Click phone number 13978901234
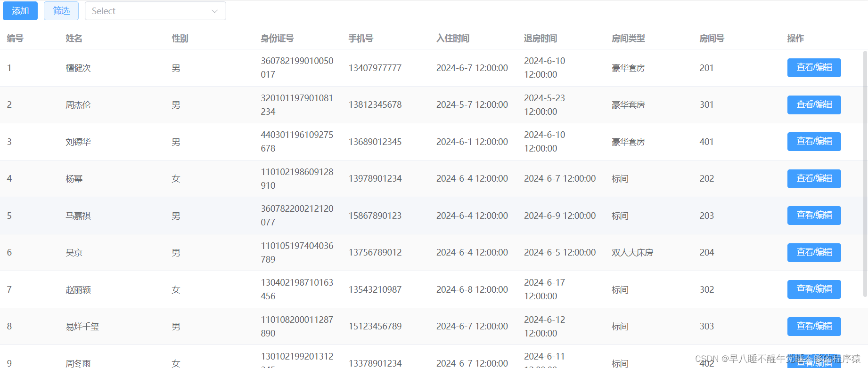 pos(375,178)
